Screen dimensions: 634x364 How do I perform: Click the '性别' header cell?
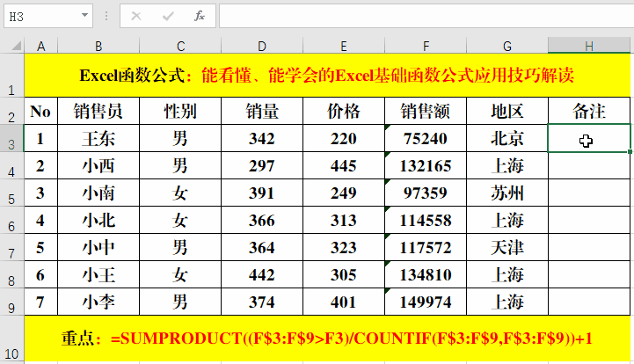(x=180, y=111)
